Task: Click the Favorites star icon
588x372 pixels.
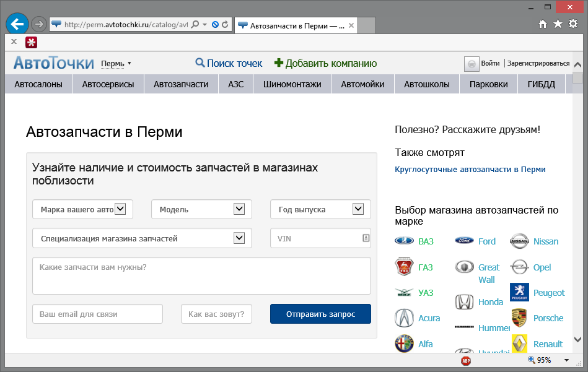Action: [558, 24]
